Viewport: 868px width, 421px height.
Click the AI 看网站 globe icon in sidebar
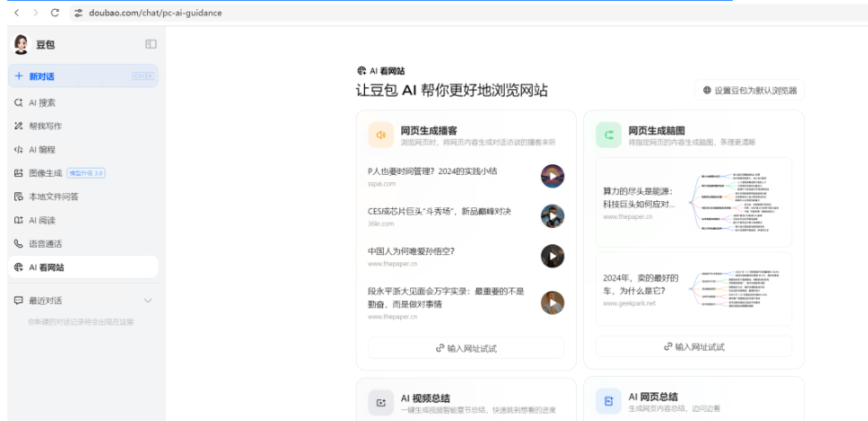[19, 268]
